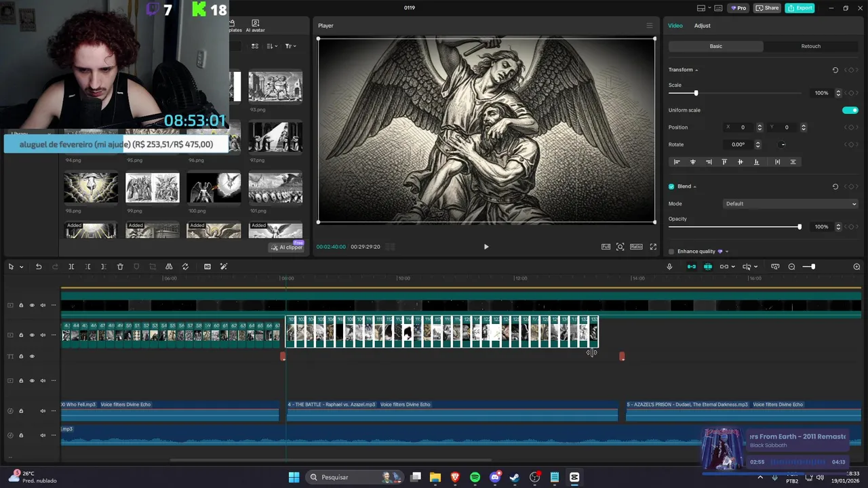Mute the numbered image clips track
Screen dimensions: 868x488
tap(43, 335)
